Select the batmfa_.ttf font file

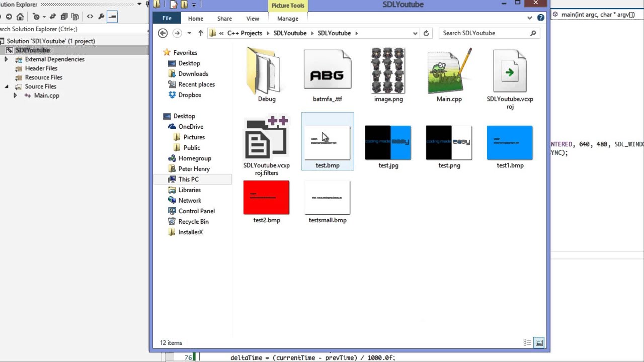tap(328, 75)
